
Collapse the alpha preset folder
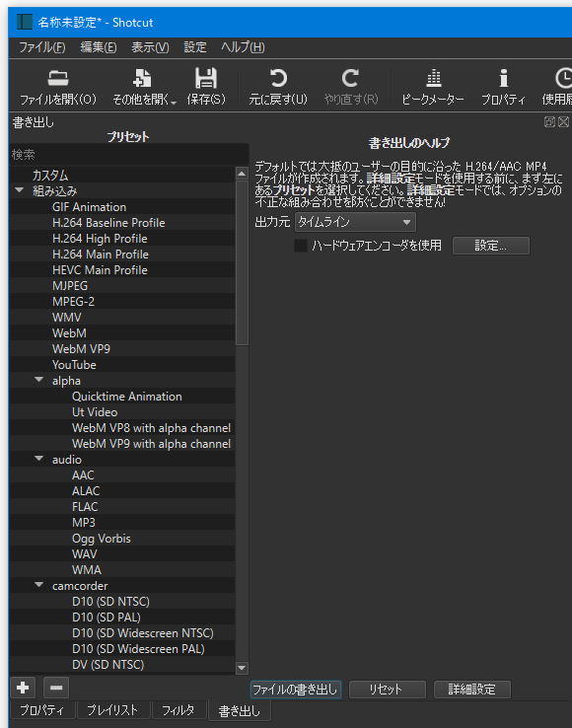point(39,380)
